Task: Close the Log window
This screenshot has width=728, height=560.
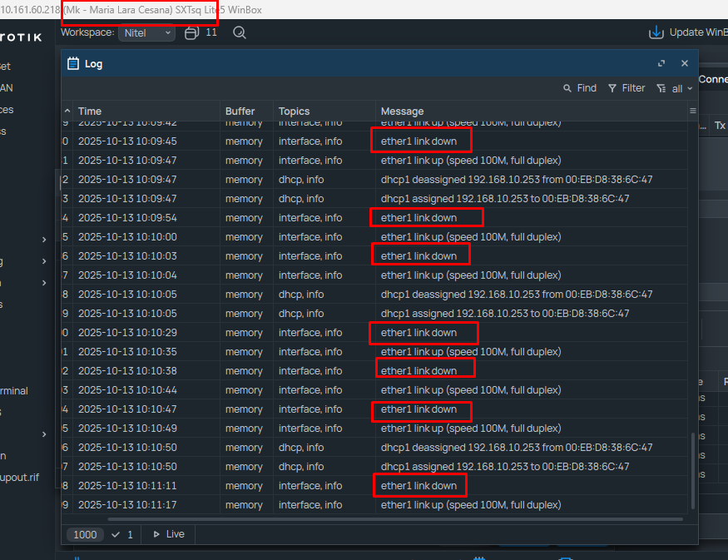Action: [685, 63]
